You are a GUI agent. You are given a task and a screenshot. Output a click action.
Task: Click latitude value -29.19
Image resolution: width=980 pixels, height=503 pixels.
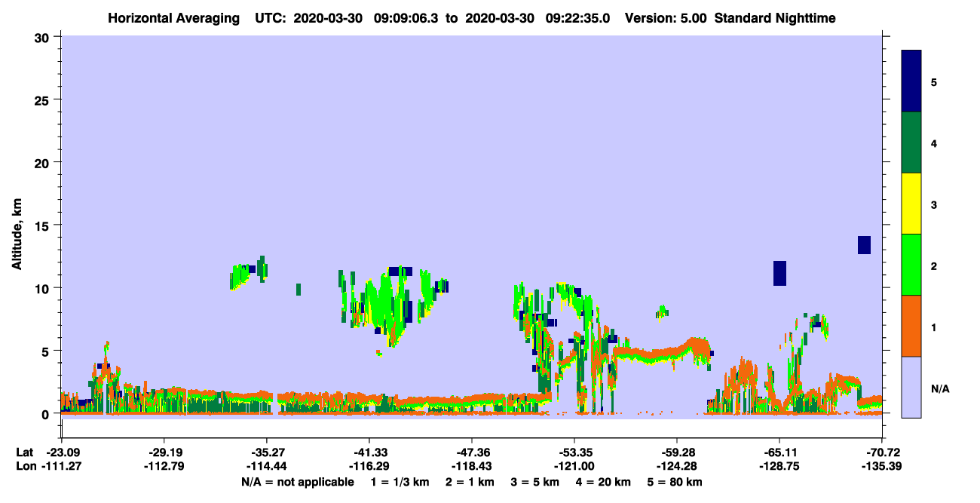(x=164, y=452)
